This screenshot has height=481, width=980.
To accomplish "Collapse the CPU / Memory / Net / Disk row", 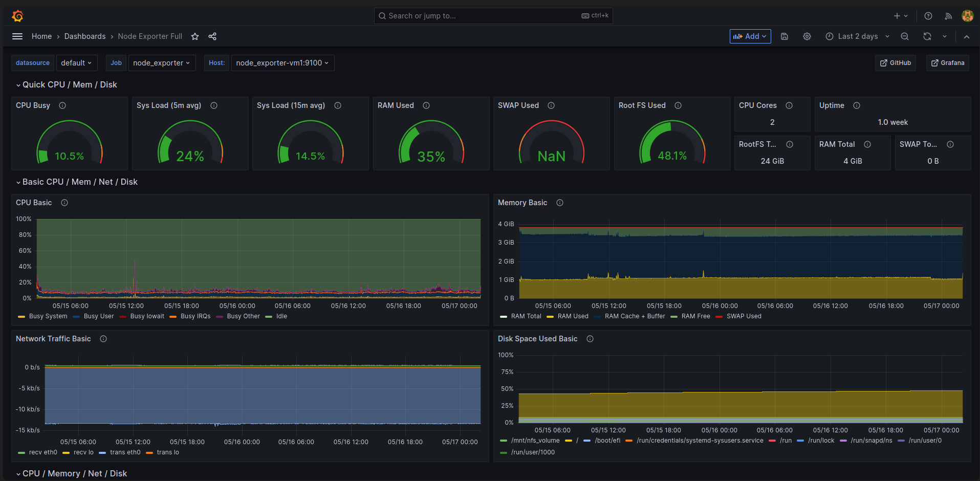I will pos(72,474).
